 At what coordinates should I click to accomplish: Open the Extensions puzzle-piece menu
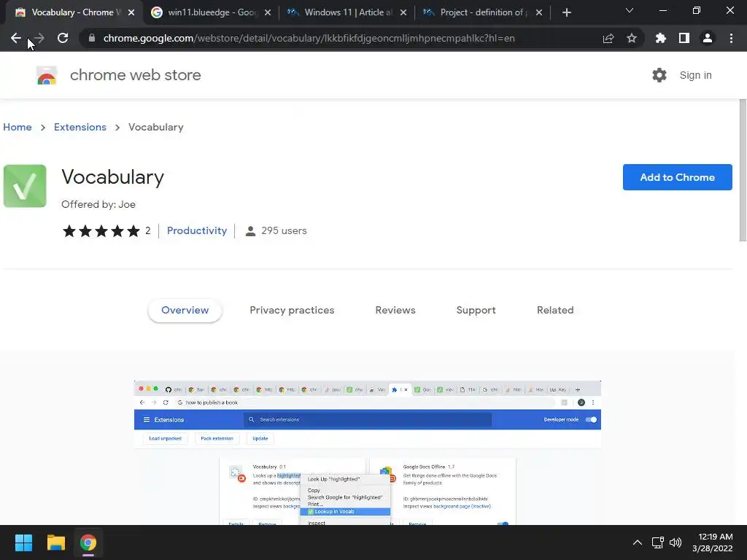point(661,38)
